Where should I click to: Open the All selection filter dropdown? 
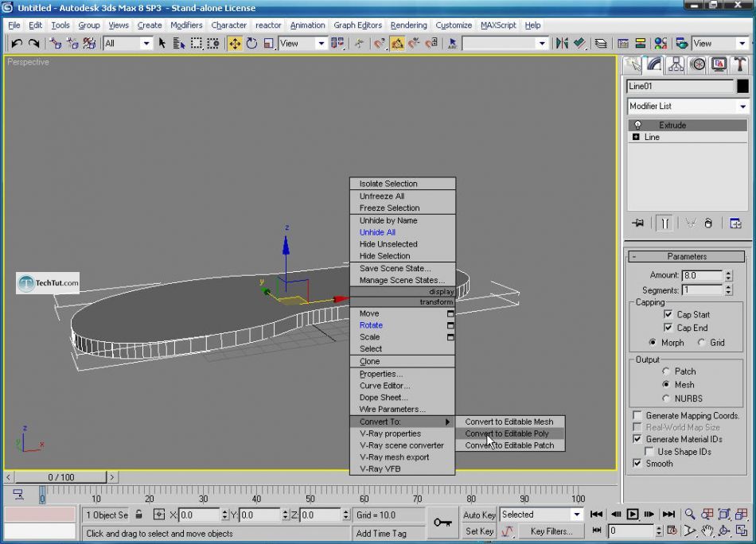128,44
